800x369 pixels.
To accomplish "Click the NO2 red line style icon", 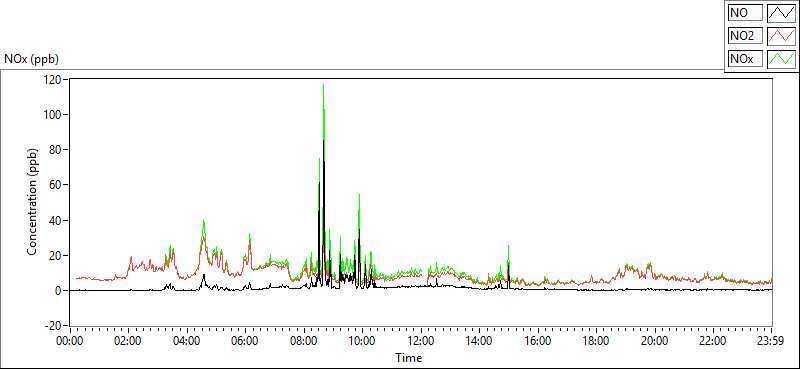I will click(781, 36).
